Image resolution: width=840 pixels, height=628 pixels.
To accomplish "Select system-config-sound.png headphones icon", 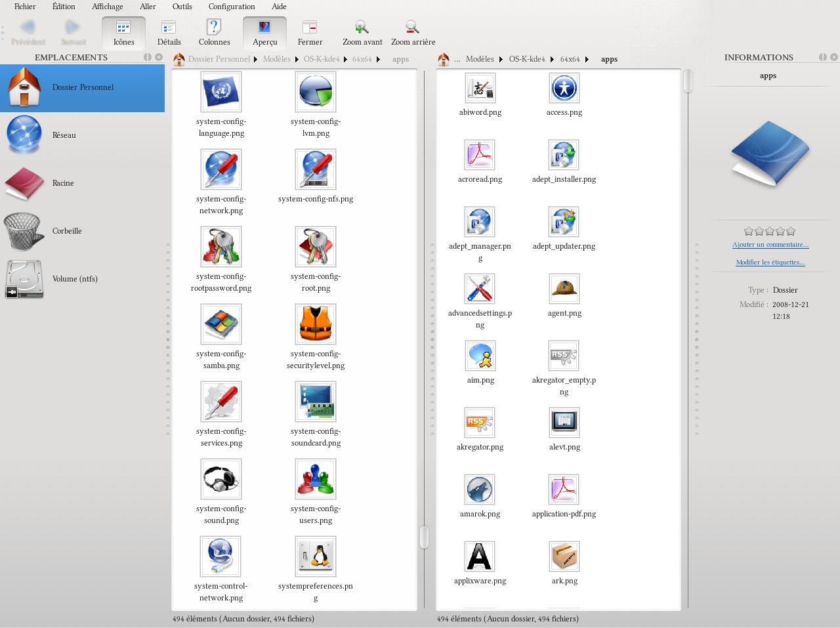I will pyautogui.click(x=221, y=479).
